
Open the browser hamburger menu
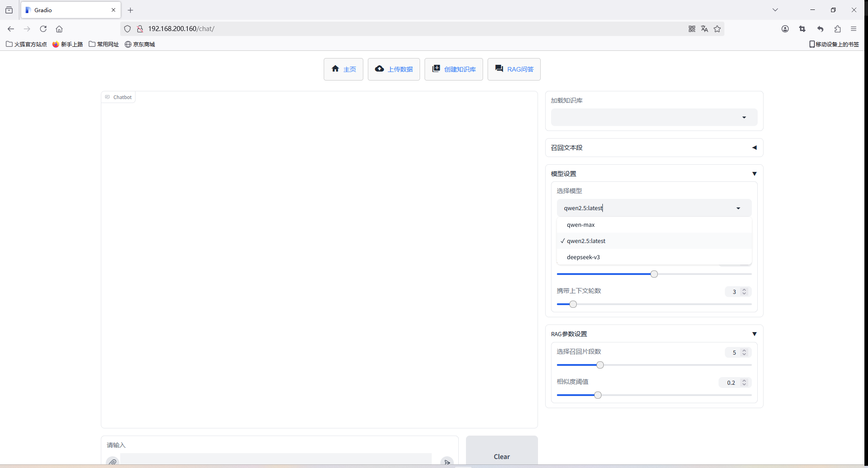pyautogui.click(x=854, y=29)
